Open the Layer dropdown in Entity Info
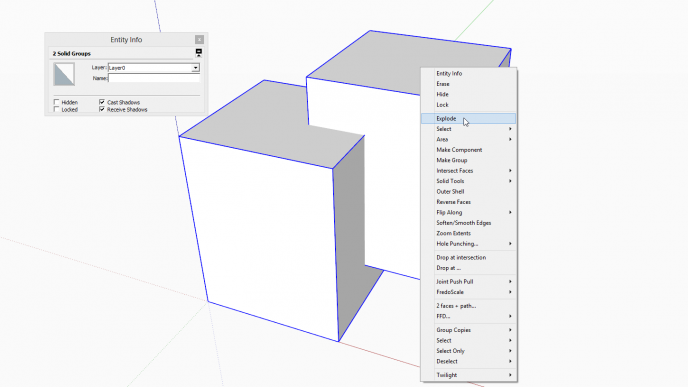688x387 pixels. [x=195, y=68]
